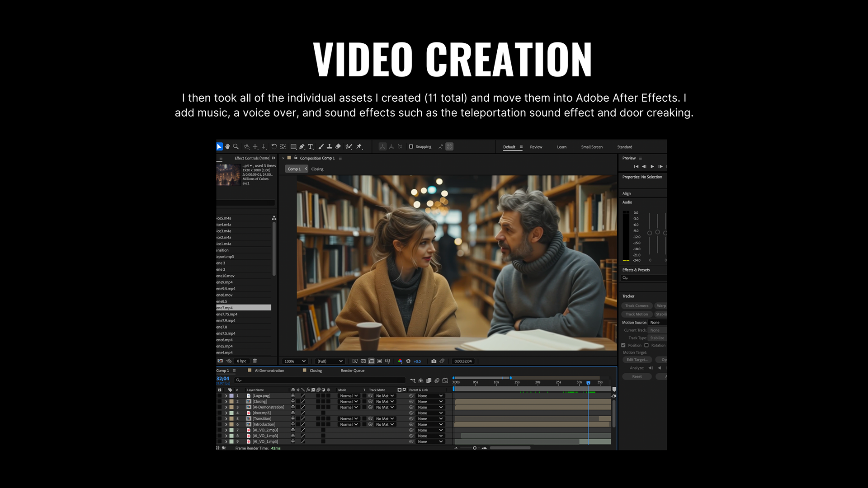Select the Roto Brush tool

coord(349,146)
